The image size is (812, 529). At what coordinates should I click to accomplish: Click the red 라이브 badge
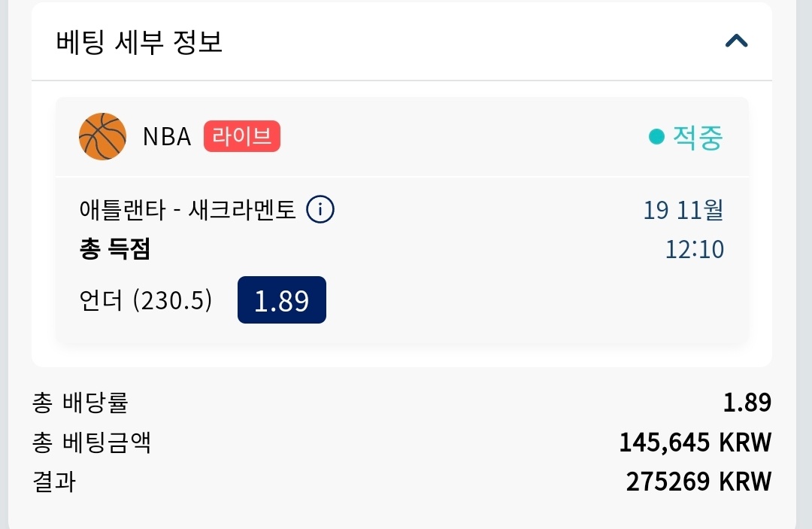[x=241, y=137]
